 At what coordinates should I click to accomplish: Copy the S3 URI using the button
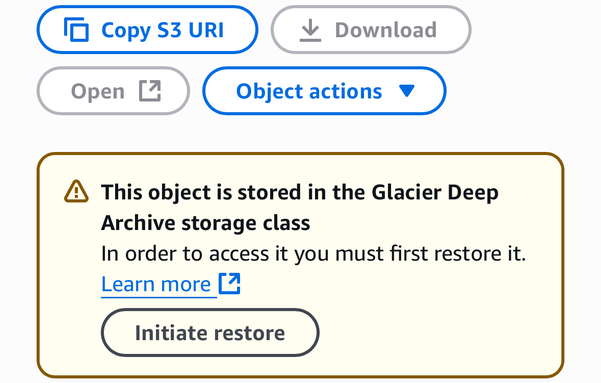[x=148, y=30]
